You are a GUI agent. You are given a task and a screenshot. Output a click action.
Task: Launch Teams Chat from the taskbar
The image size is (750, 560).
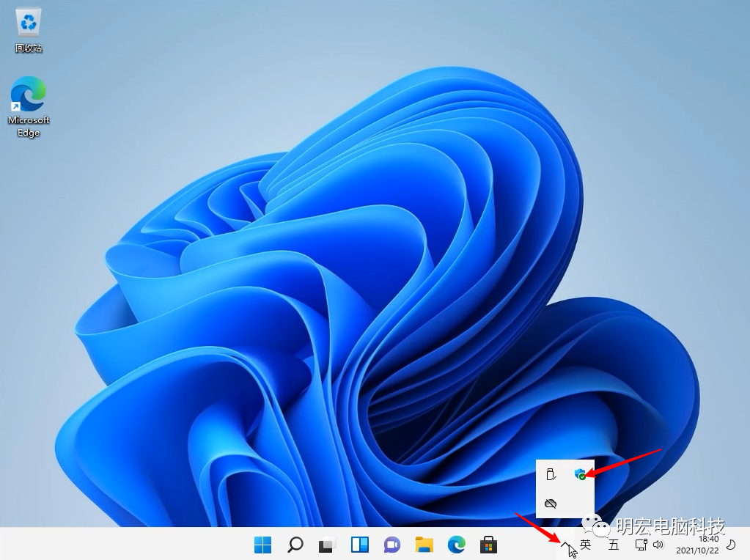point(392,544)
